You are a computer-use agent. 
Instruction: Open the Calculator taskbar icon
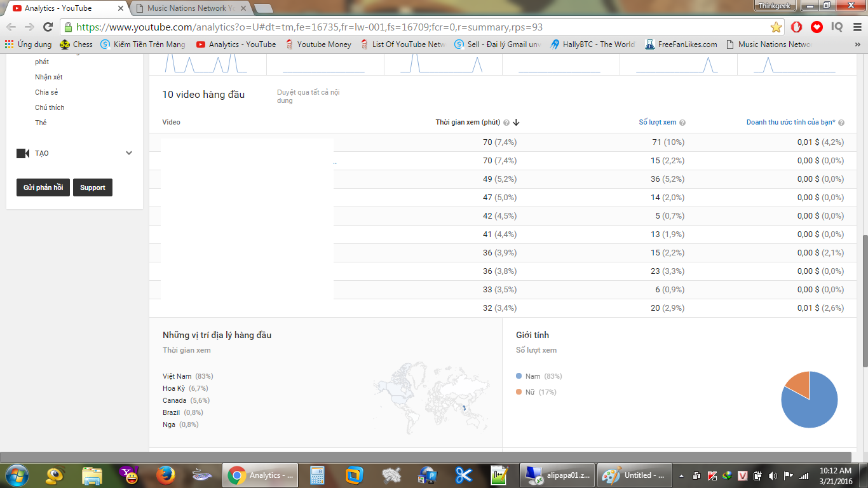click(317, 475)
